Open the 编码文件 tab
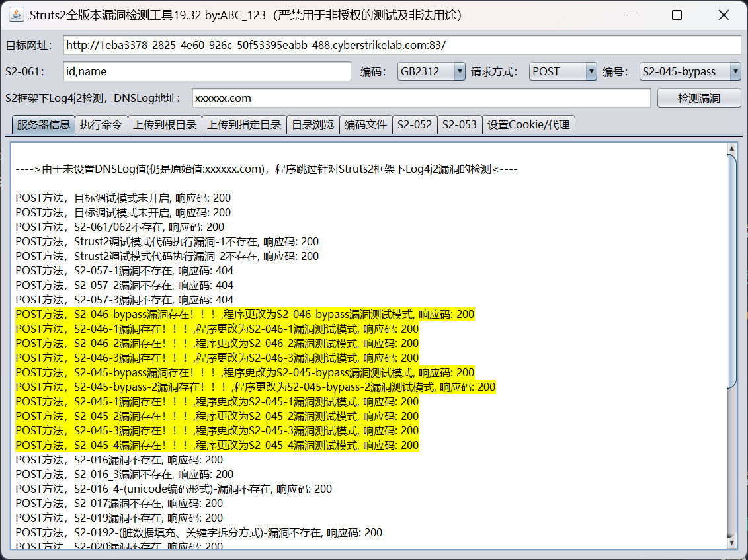The height and width of the screenshot is (560, 748). [x=366, y=124]
